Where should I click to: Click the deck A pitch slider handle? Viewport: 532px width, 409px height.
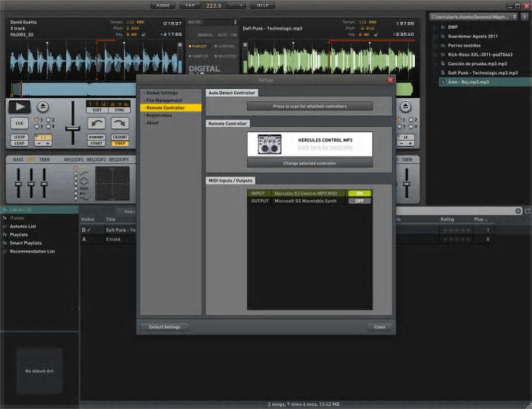72,128
